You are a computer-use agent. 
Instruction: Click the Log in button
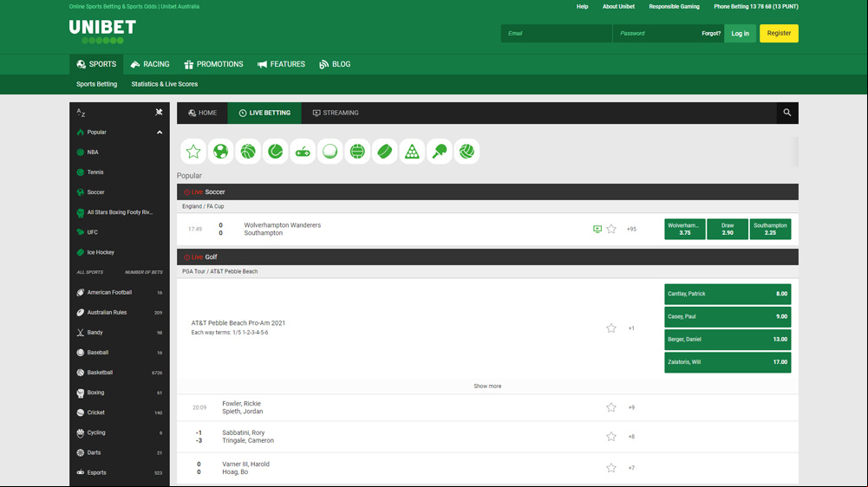tap(741, 33)
